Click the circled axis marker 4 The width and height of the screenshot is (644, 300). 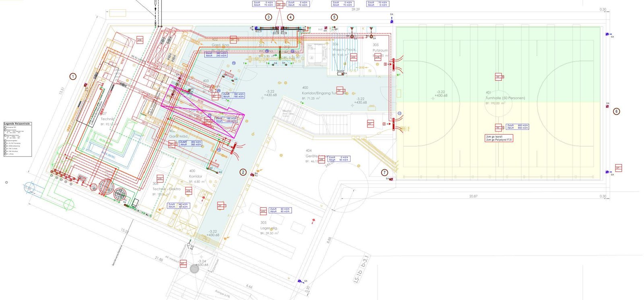[291, 17]
